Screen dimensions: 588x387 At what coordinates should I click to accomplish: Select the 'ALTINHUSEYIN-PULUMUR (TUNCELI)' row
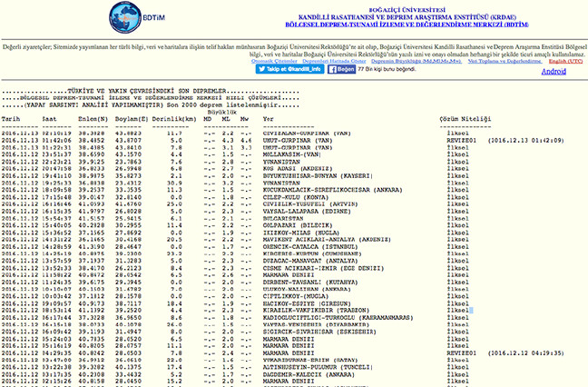pyautogui.click(x=235, y=367)
